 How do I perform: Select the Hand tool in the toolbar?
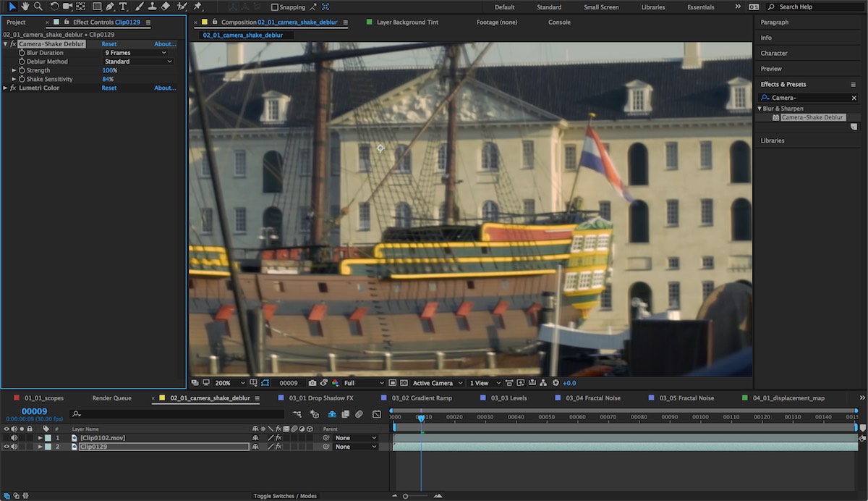pyautogui.click(x=25, y=7)
